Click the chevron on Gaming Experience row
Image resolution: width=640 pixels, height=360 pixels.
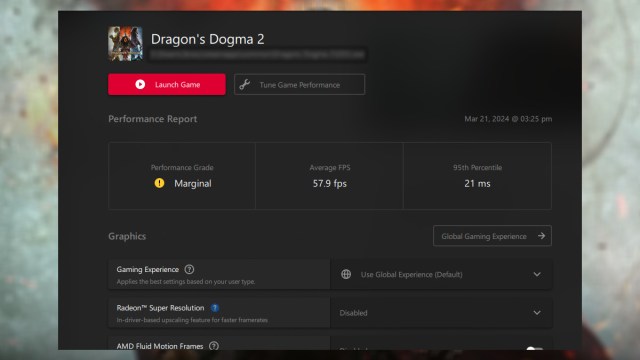point(537,274)
